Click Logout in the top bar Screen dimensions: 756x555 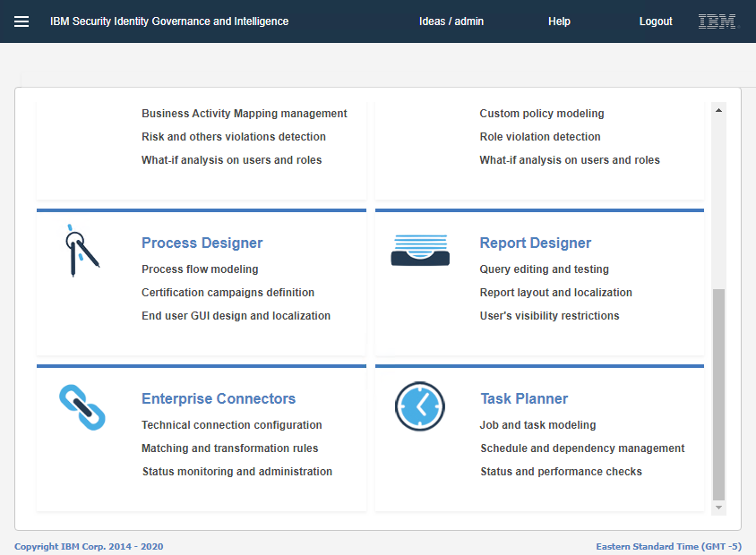pyautogui.click(x=656, y=21)
